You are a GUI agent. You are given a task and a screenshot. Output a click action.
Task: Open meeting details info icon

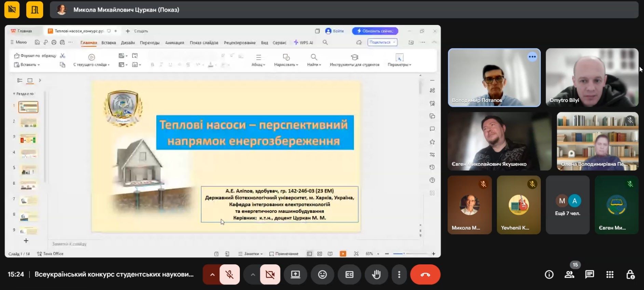(549, 275)
